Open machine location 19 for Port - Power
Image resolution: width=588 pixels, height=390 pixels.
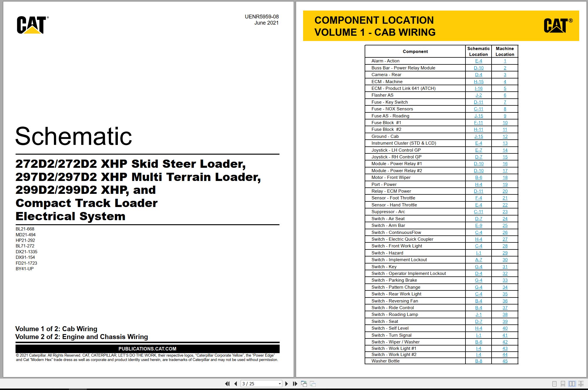point(505,184)
